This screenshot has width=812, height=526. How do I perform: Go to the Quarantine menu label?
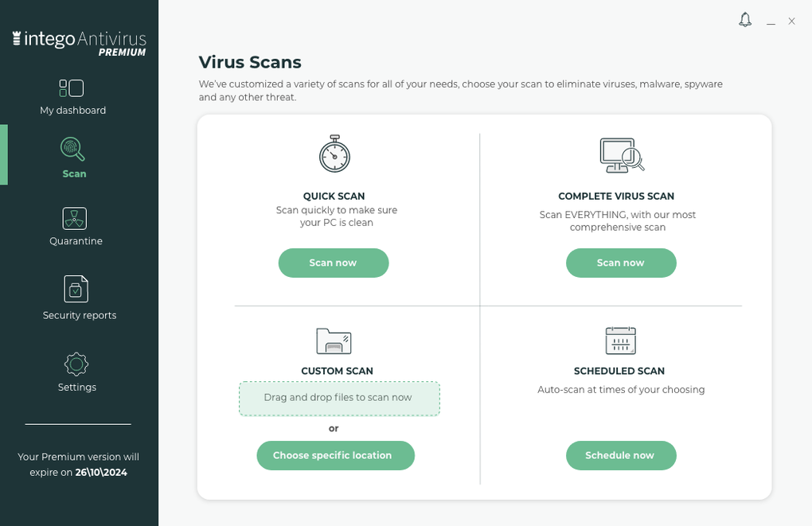click(76, 241)
